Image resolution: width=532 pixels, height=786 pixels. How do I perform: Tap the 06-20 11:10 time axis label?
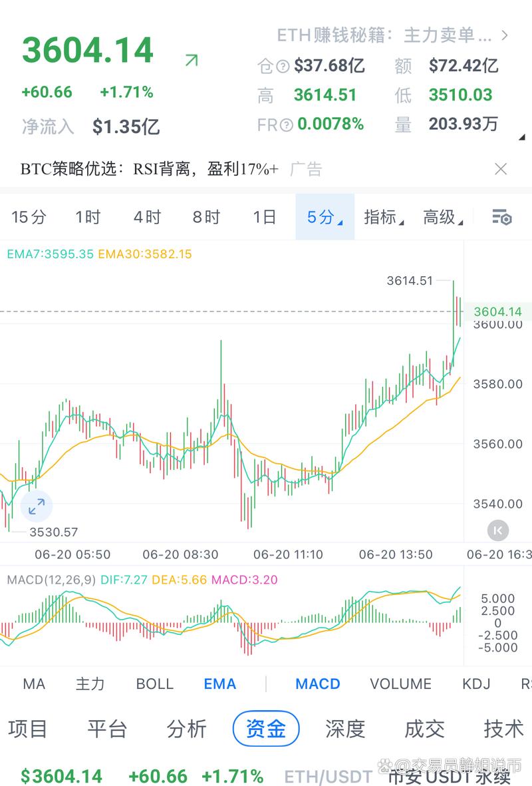[x=288, y=554]
